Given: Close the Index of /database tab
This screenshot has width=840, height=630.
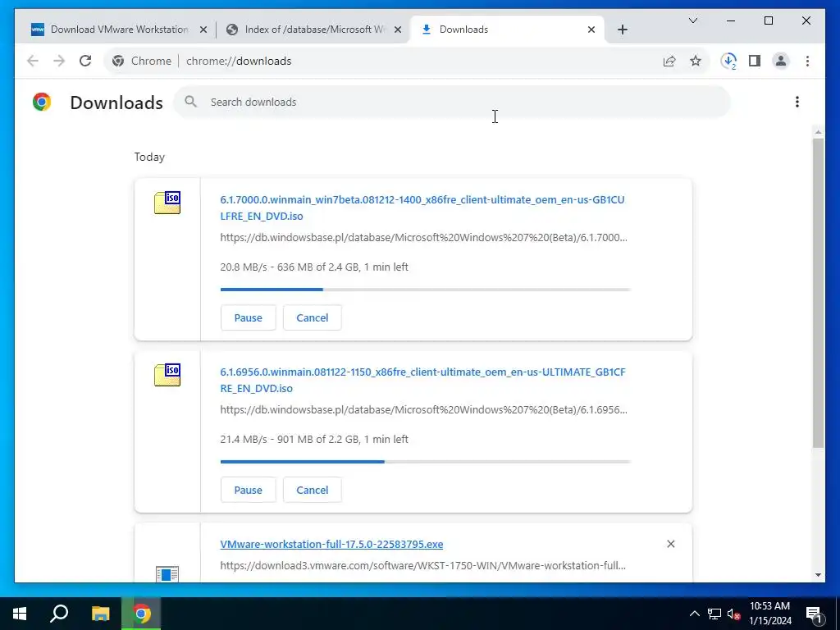Looking at the screenshot, I should pos(398,30).
